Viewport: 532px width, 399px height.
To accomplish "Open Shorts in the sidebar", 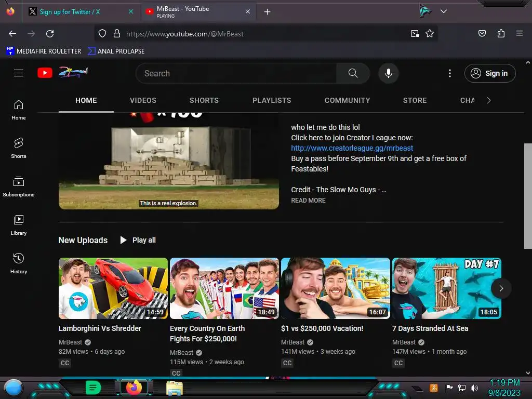I will point(19,148).
